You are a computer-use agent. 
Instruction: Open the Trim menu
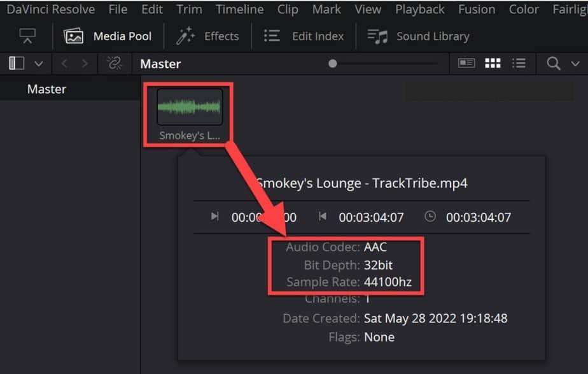[189, 10]
